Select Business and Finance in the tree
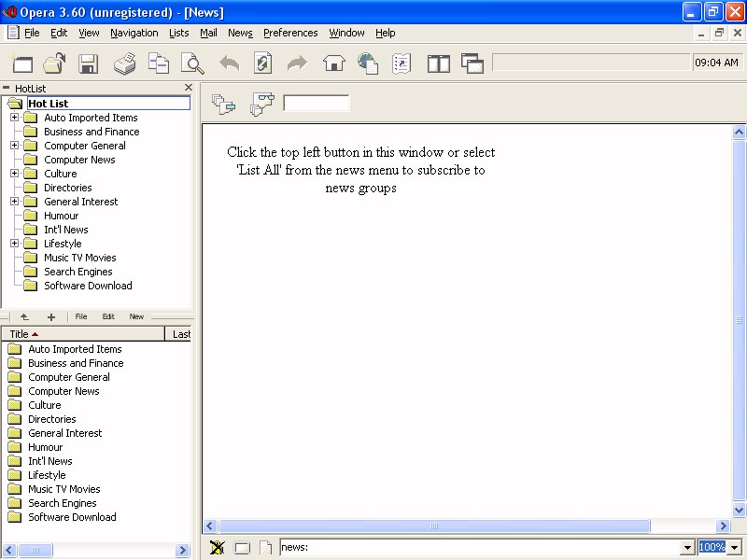Image resolution: width=747 pixels, height=560 pixels. (x=92, y=132)
